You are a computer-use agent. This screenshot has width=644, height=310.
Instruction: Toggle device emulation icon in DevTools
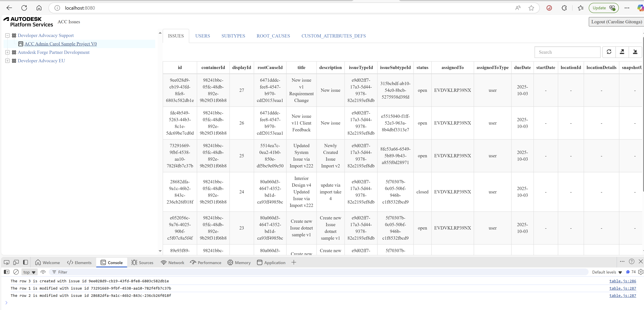pyautogui.click(x=16, y=263)
